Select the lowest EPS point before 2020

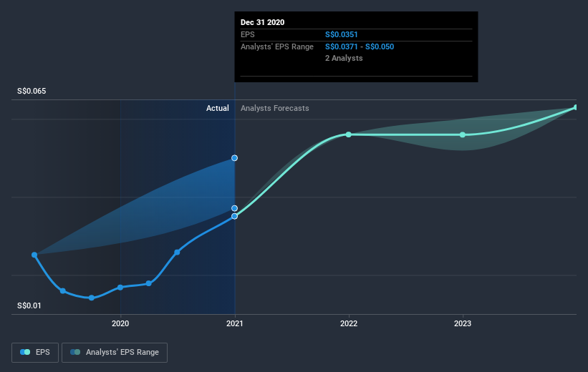pos(92,298)
